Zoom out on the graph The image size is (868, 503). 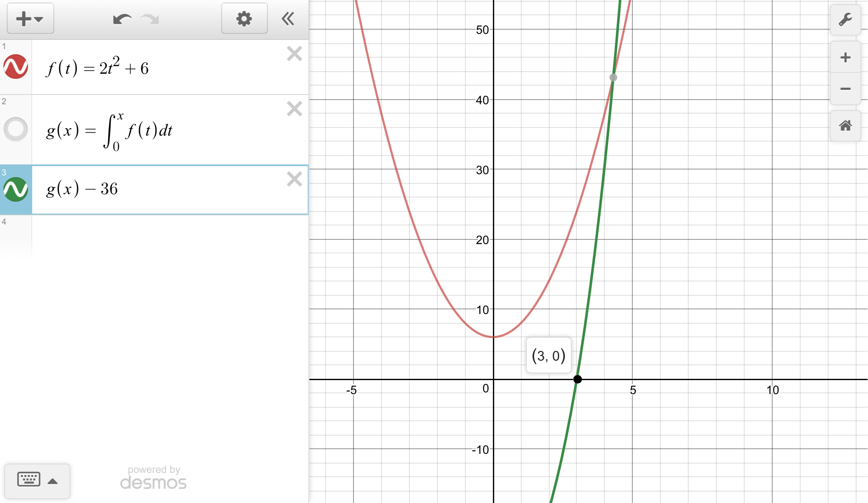click(x=845, y=89)
